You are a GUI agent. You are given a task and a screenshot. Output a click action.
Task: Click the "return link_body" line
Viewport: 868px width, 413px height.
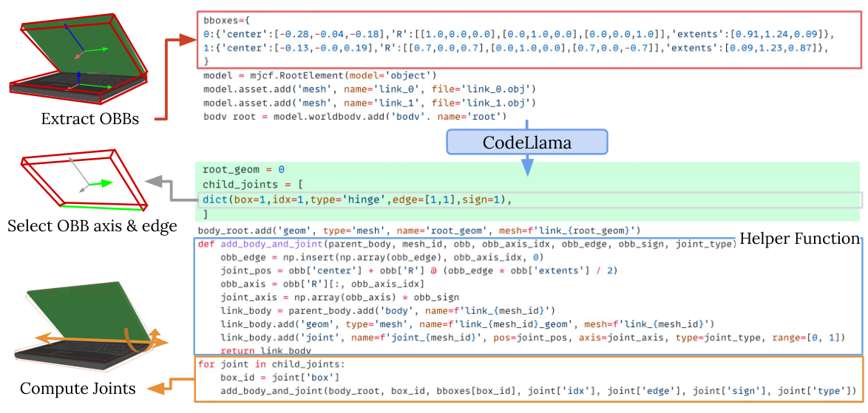click(266, 350)
